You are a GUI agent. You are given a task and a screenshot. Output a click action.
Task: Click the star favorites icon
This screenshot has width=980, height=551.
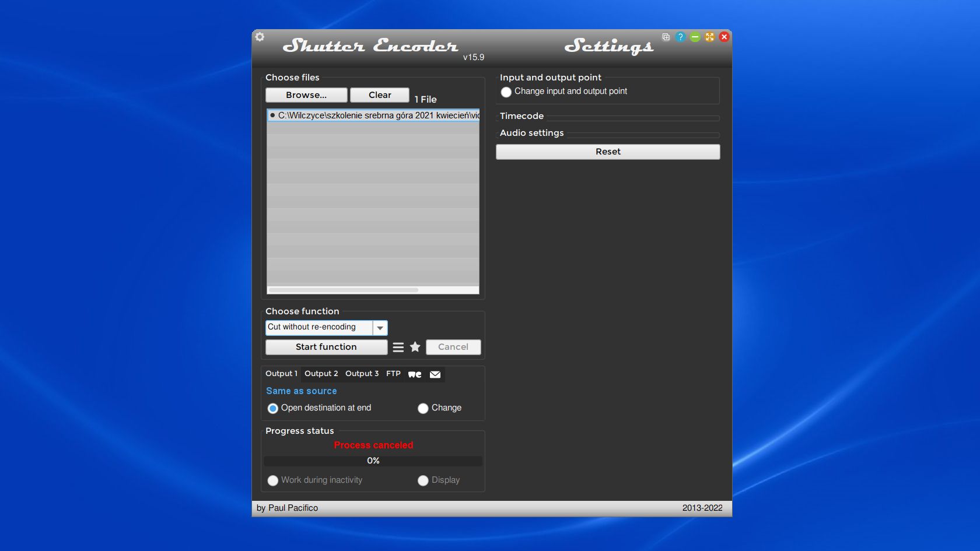[415, 347]
